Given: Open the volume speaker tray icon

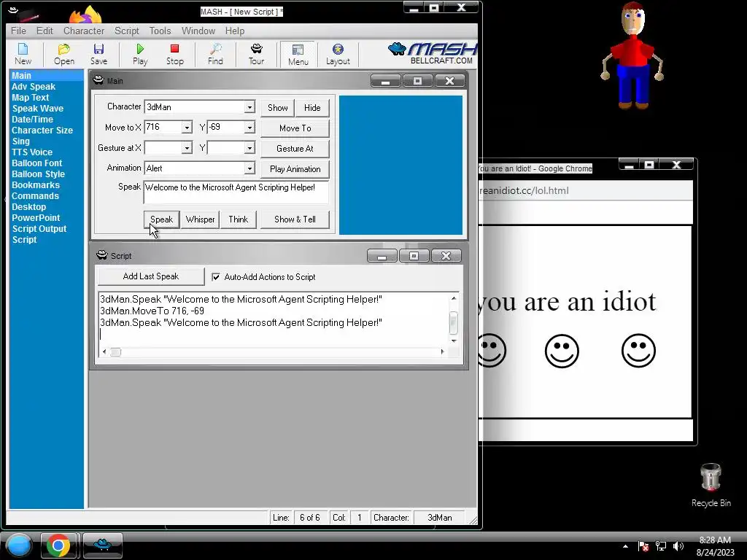Looking at the screenshot, I should 678,546.
